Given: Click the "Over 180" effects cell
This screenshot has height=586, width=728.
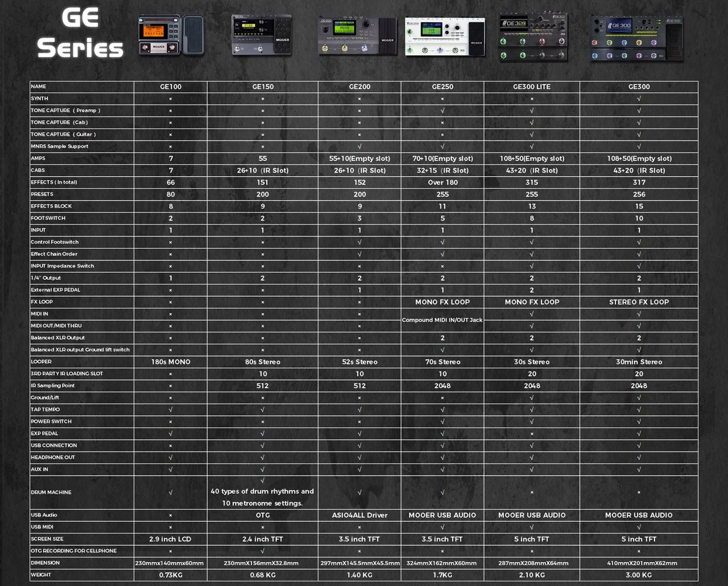Looking at the screenshot, I should pos(442,182).
